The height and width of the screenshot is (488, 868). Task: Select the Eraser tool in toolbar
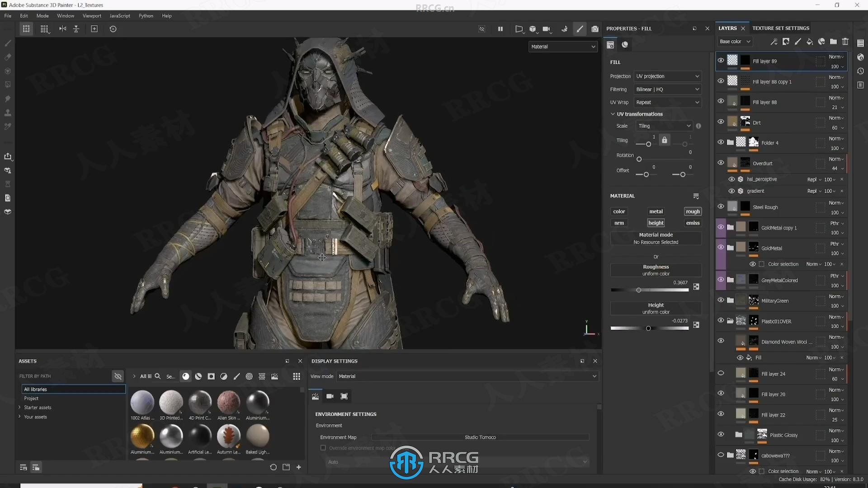coord(7,57)
